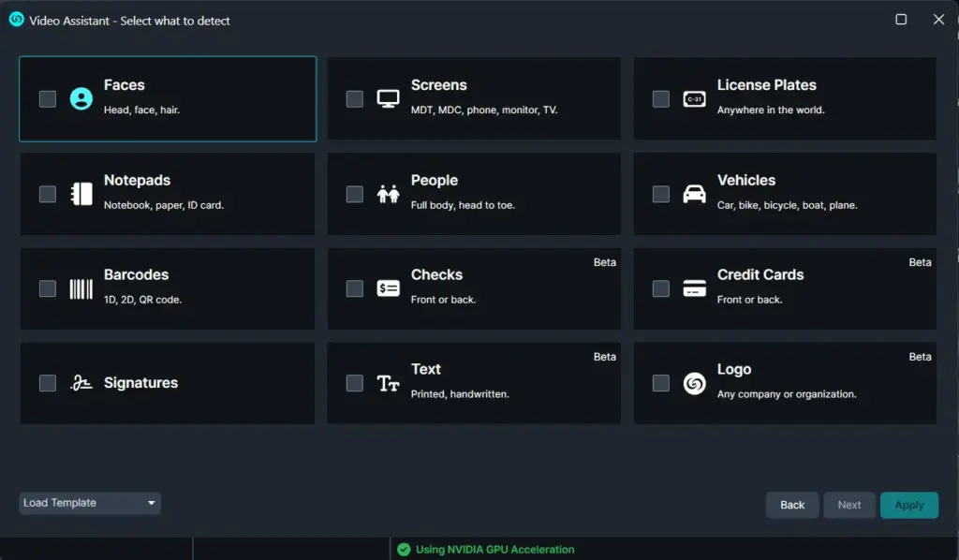This screenshot has width=959, height=560.
Task: Click the Beta label on Credit Cards card
Action: (x=920, y=262)
